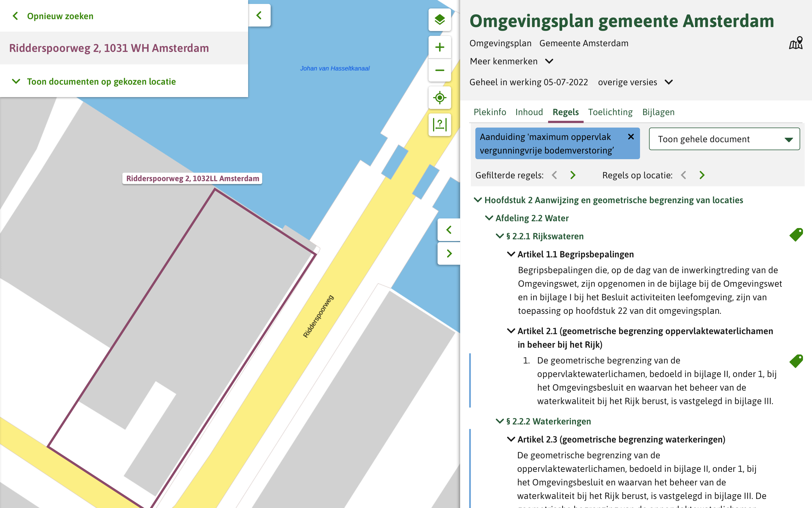Viewport: 812px width, 508px height.
Task: Zoom out with the minus button
Action: (x=440, y=70)
